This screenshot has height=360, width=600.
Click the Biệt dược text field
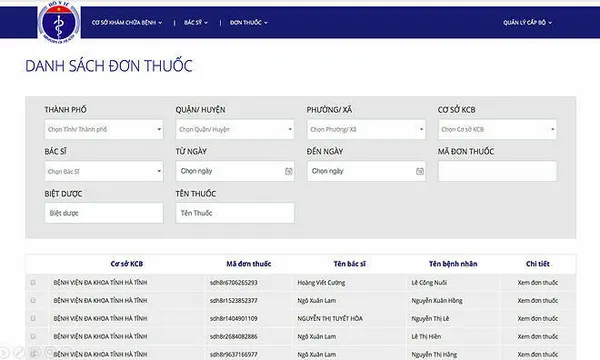(x=104, y=213)
